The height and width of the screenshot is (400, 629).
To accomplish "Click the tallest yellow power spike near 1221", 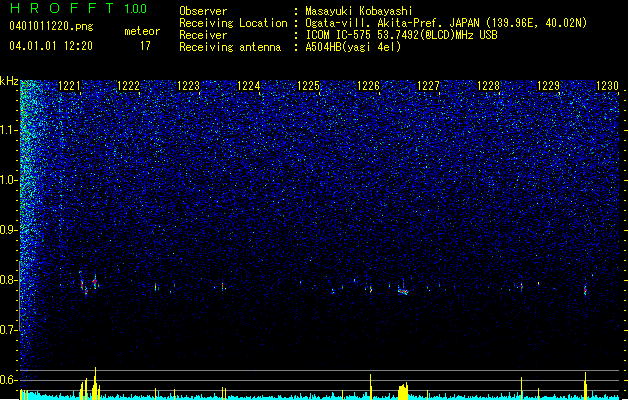I will pyautogui.click(x=95, y=383).
